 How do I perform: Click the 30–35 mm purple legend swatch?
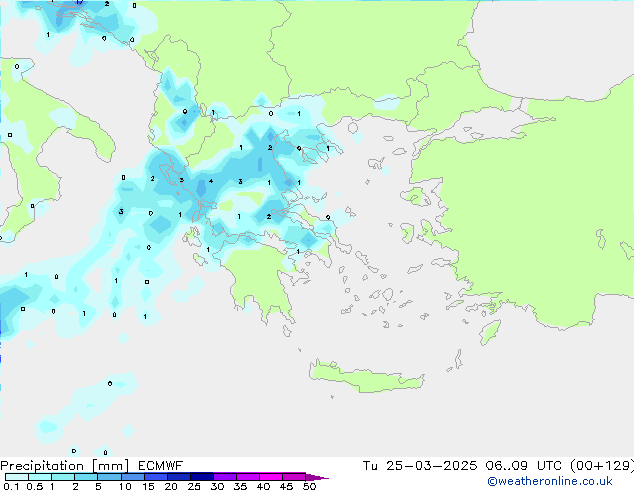[x=225, y=477]
